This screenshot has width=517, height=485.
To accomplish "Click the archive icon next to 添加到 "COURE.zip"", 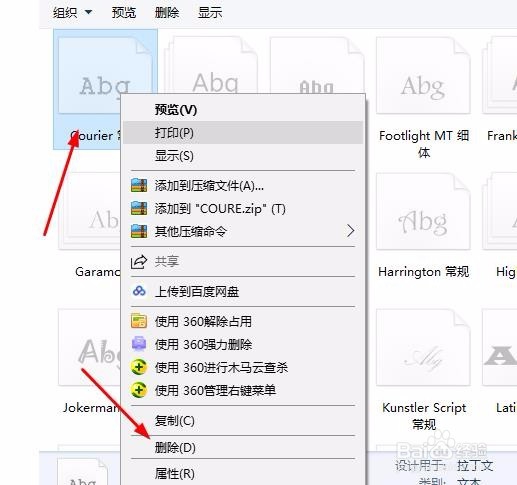I will 139,208.
